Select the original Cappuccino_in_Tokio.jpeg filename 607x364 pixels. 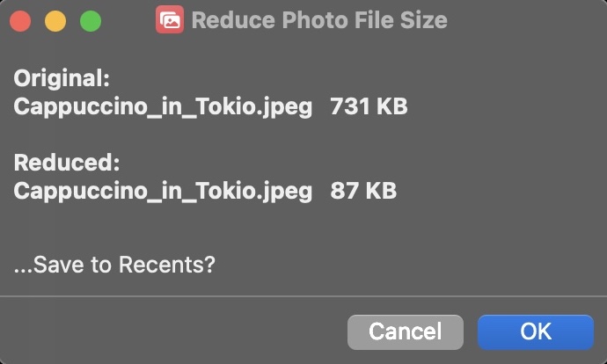tap(163, 107)
